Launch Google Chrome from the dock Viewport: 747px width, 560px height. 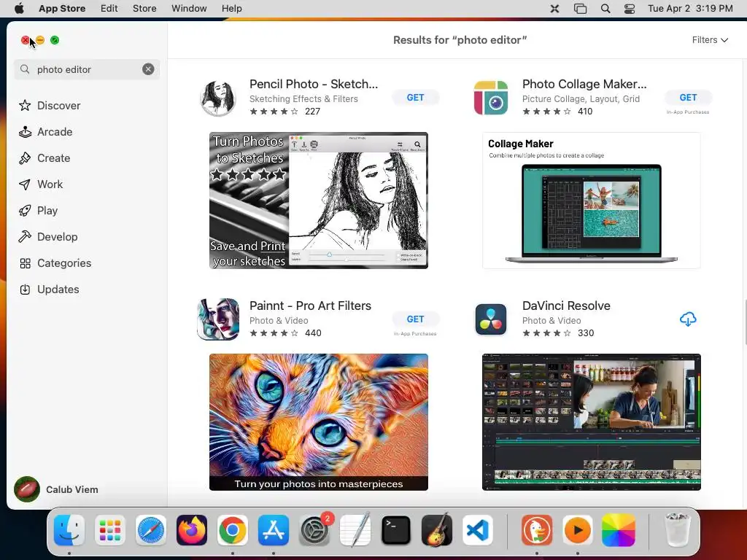point(233,530)
